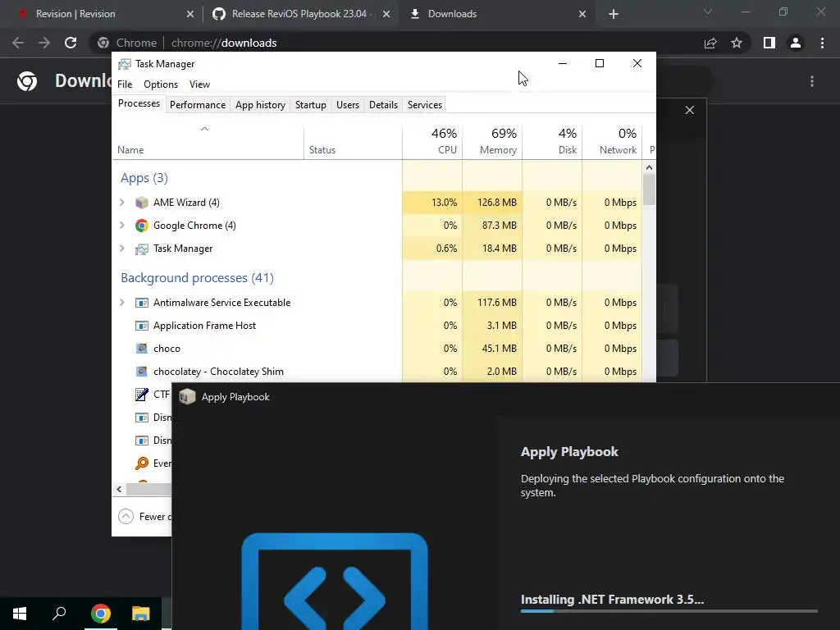Open the Options menu in Task Manager
This screenshot has height=630, width=840.
point(161,84)
